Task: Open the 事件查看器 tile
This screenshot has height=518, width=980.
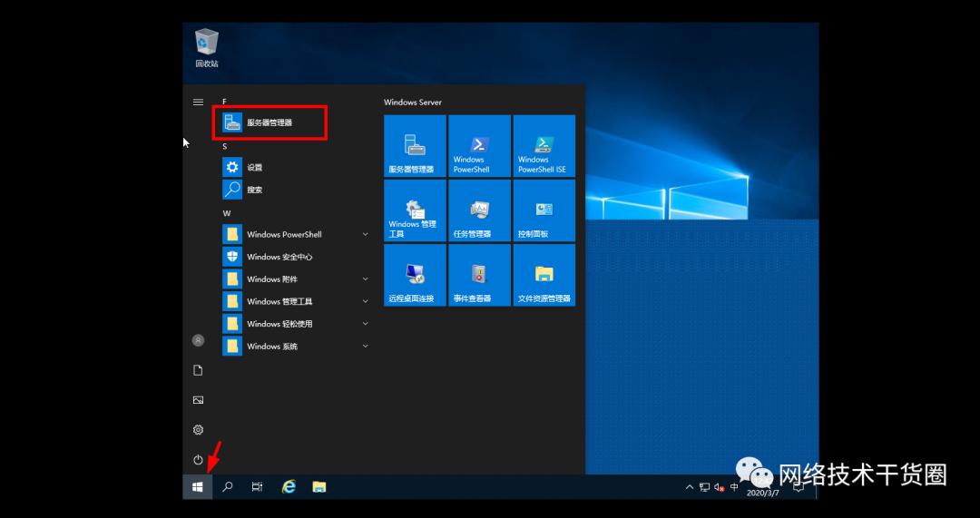Action: (x=479, y=275)
